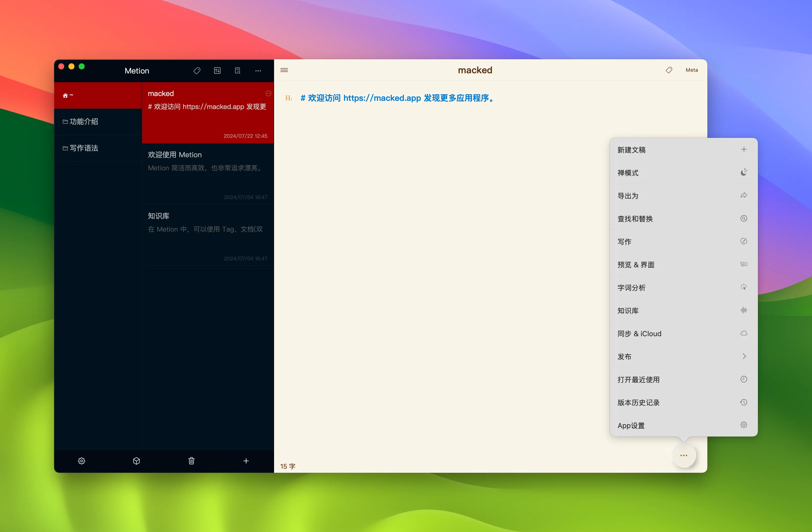Open the trash from the bottom bar

(x=191, y=461)
